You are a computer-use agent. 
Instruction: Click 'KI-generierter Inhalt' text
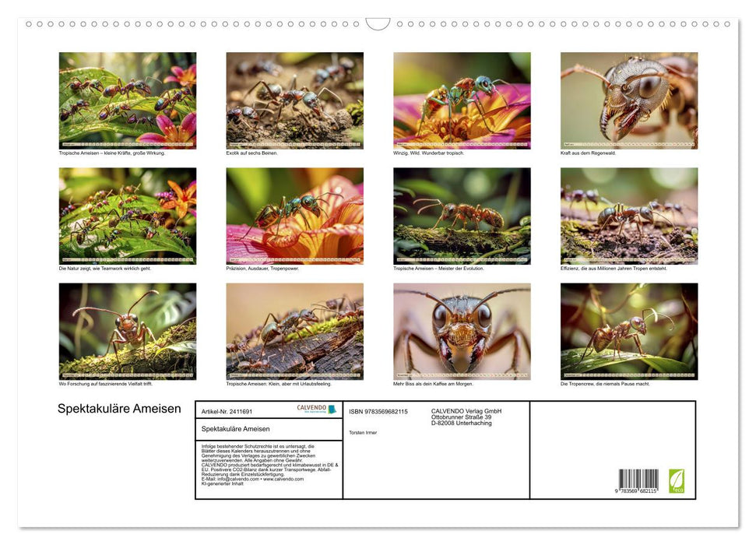coord(222,483)
